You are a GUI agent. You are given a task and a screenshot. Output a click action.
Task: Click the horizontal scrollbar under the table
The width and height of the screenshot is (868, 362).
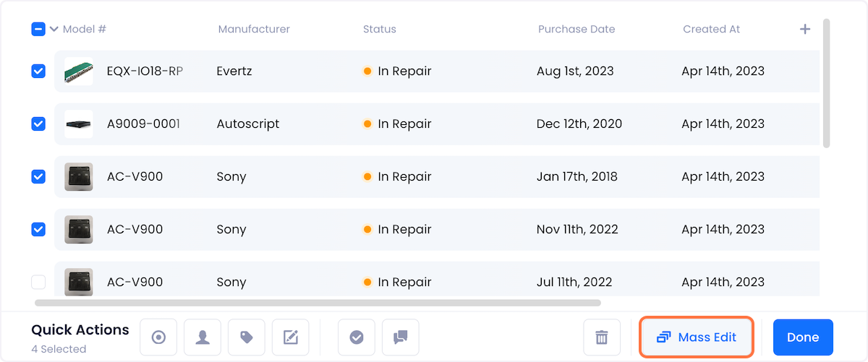coord(318,303)
